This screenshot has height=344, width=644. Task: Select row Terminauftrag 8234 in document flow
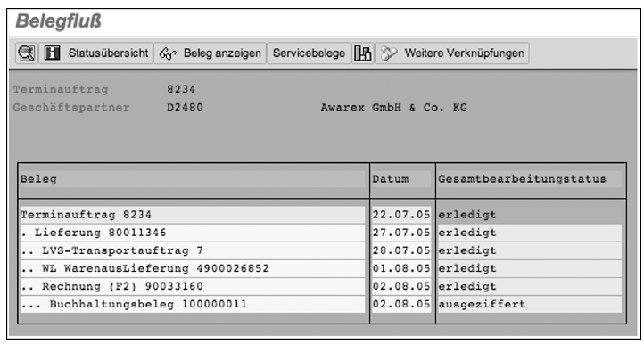(192, 215)
